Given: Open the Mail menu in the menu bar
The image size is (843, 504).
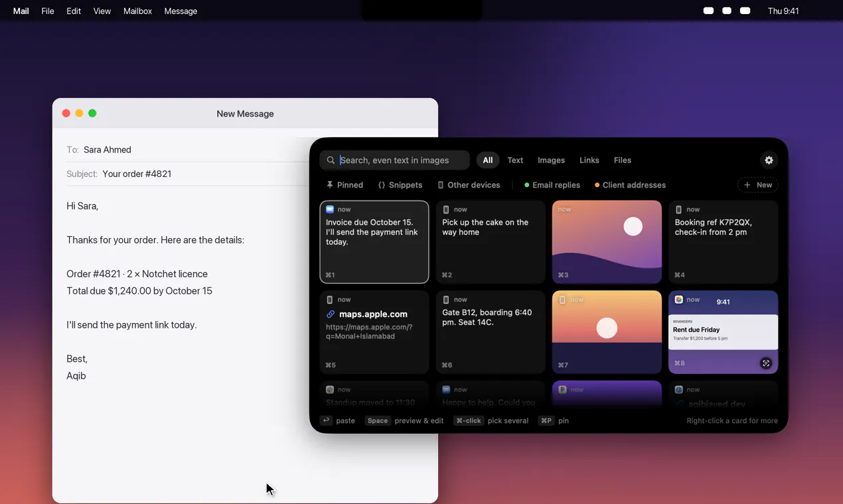Looking at the screenshot, I should [21, 11].
